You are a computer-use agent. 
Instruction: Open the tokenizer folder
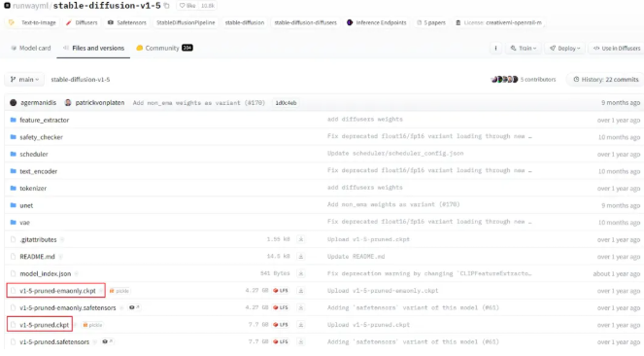(x=33, y=189)
